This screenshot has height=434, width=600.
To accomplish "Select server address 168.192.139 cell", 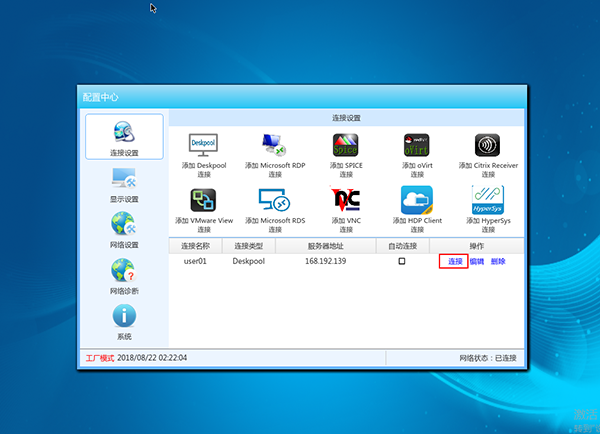I will click(x=326, y=261).
